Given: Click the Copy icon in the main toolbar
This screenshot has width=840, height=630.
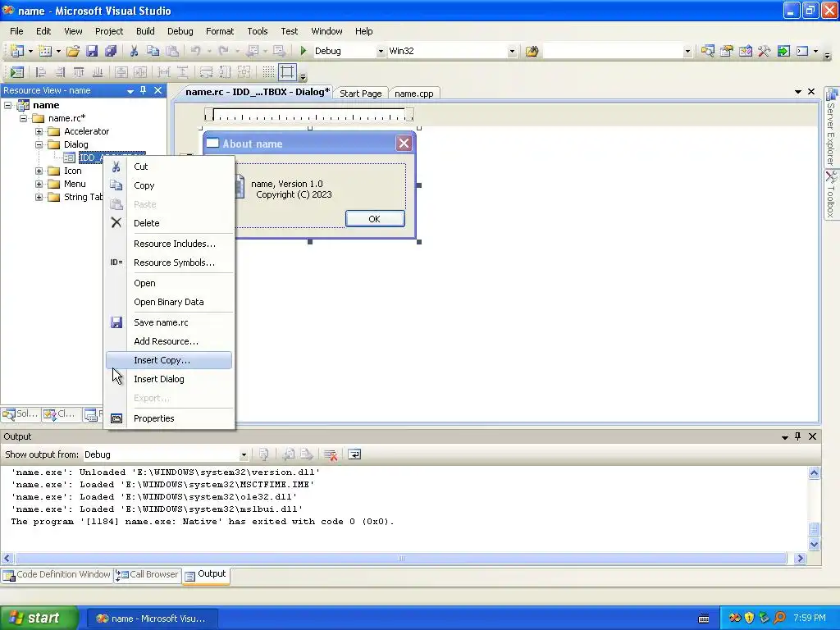Looking at the screenshot, I should [x=153, y=51].
